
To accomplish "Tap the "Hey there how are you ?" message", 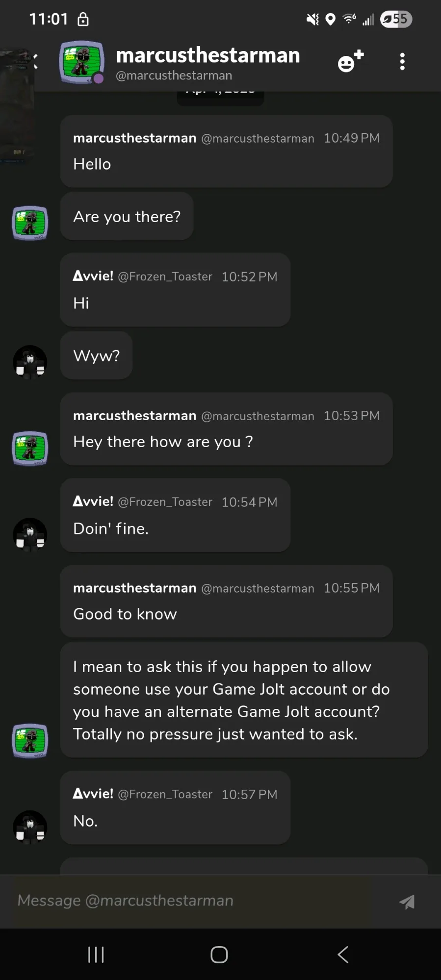I will 226,429.
